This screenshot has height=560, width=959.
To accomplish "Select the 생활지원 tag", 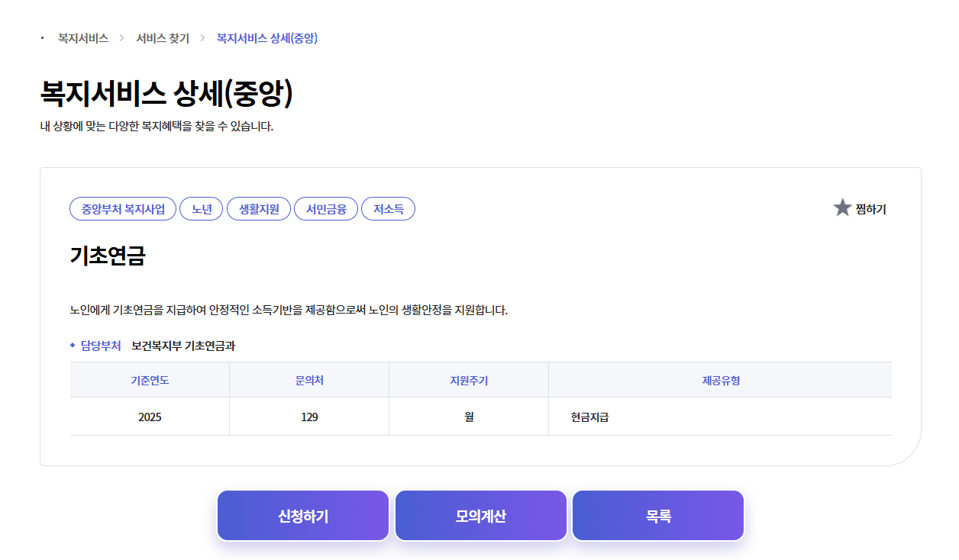I will click(x=258, y=208).
